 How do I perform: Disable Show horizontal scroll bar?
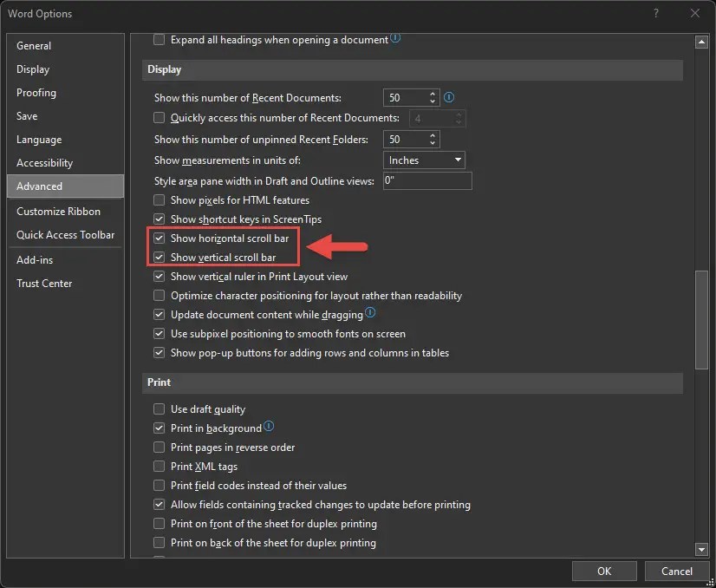point(159,238)
